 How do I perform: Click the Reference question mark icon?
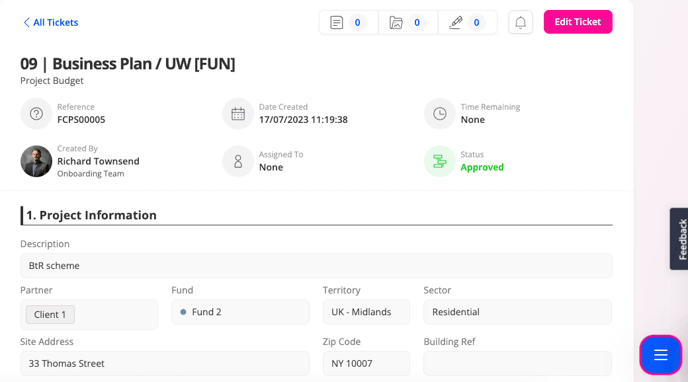point(36,114)
